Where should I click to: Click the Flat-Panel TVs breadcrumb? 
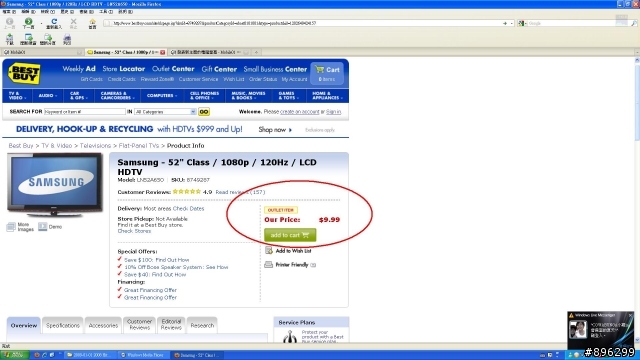click(139, 146)
